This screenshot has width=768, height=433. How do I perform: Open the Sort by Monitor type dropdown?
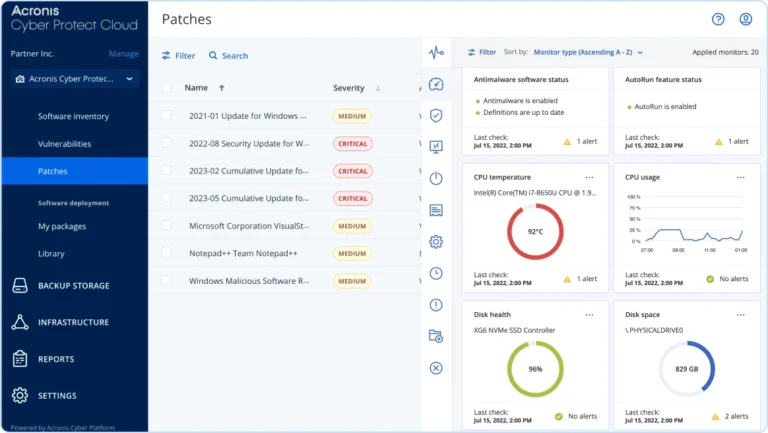click(x=588, y=52)
